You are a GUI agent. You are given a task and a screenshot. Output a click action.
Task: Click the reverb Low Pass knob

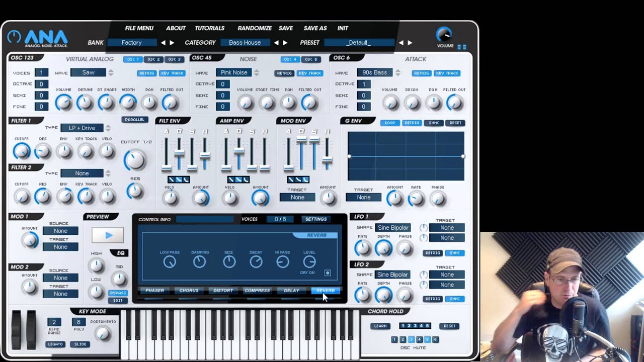tap(170, 261)
